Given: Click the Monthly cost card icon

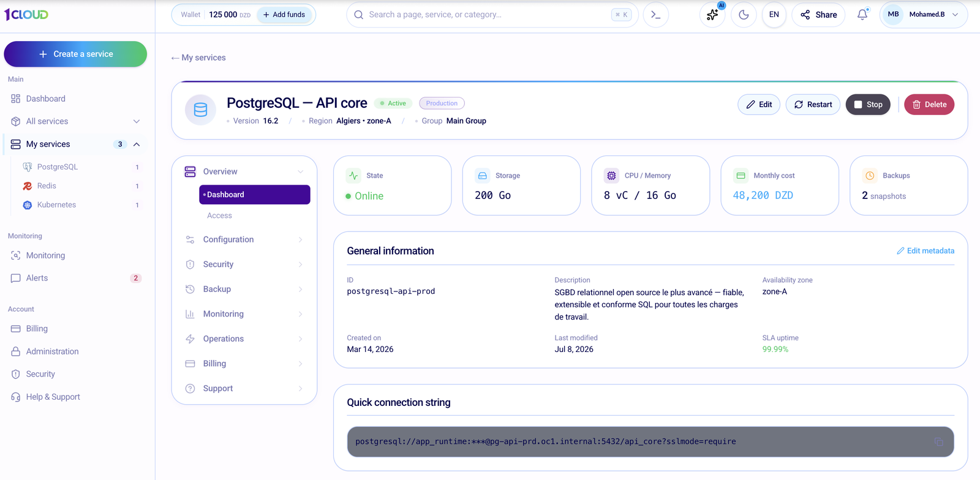Looking at the screenshot, I should pos(741,176).
